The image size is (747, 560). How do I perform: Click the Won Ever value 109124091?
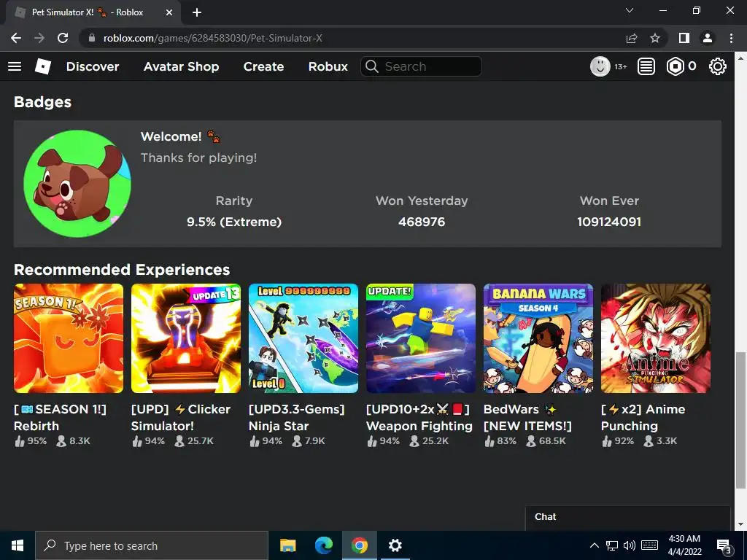[x=609, y=222]
